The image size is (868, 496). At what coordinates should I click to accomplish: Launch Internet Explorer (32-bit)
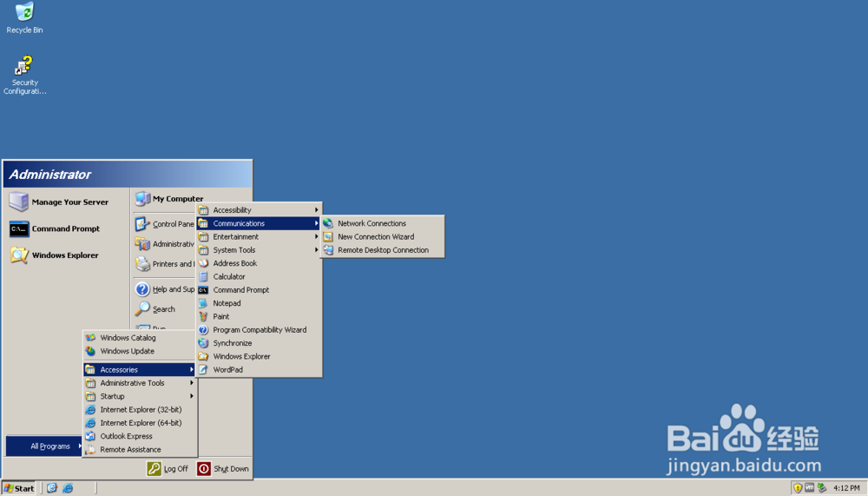point(140,409)
